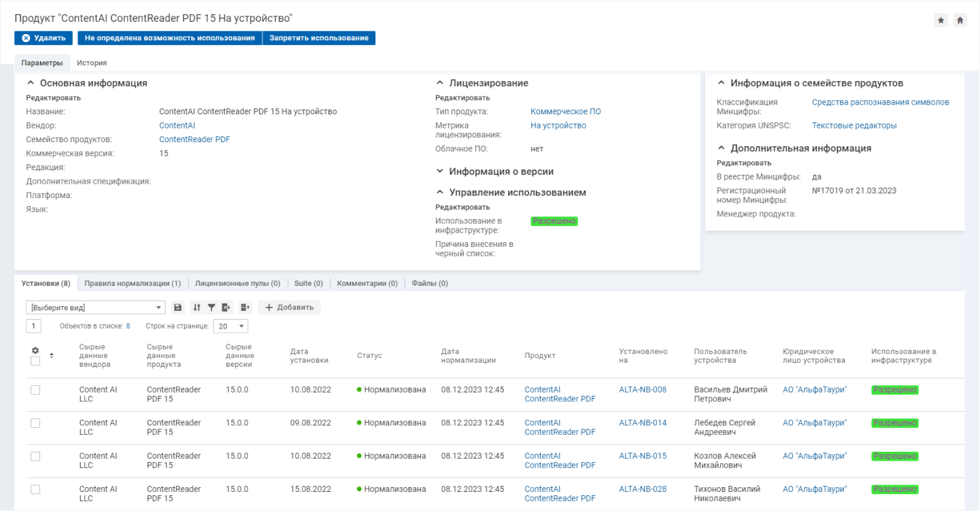The width and height of the screenshot is (980, 511).
Task: Check the row for ALTA-NB-015
Action: [x=35, y=456]
